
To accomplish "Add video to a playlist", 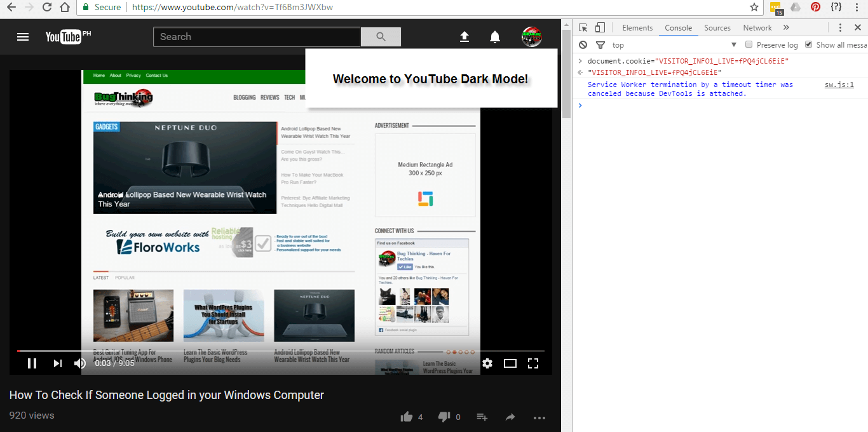I will pos(482,417).
